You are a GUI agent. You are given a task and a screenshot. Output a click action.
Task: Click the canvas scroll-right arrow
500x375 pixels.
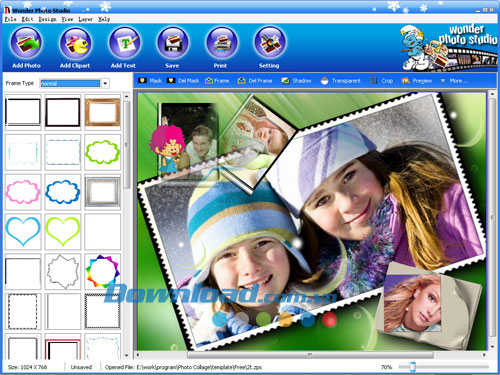pos(484,355)
